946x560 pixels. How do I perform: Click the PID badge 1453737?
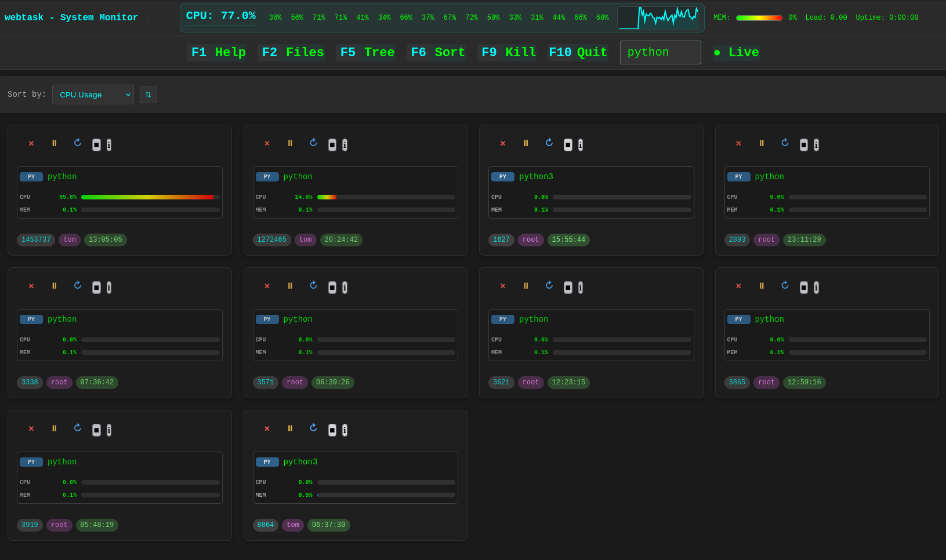(36, 240)
